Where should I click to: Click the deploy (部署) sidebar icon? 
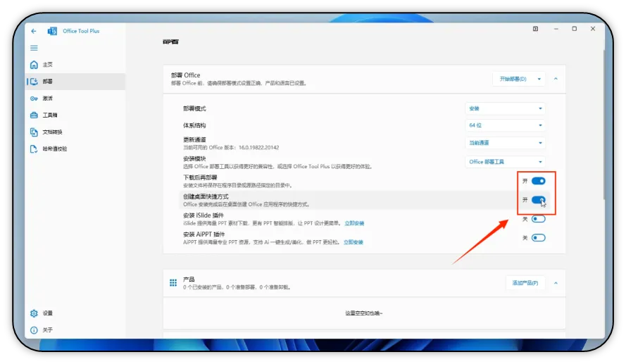coord(34,82)
